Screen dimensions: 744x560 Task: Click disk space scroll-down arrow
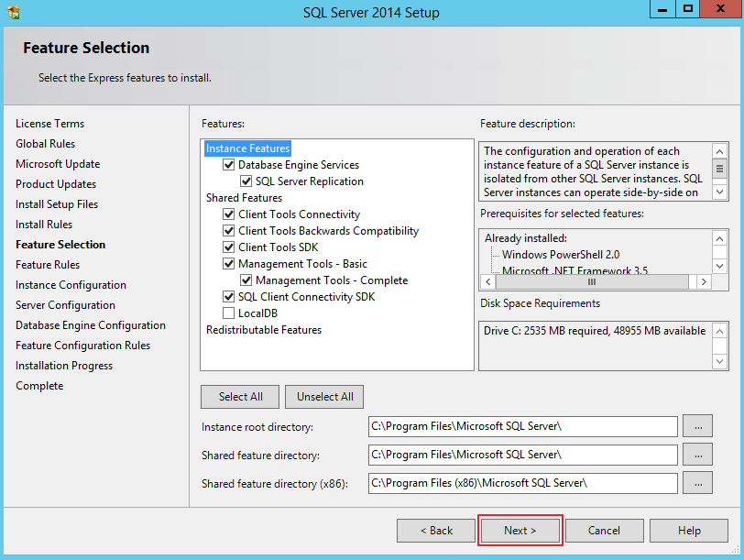click(x=720, y=361)
